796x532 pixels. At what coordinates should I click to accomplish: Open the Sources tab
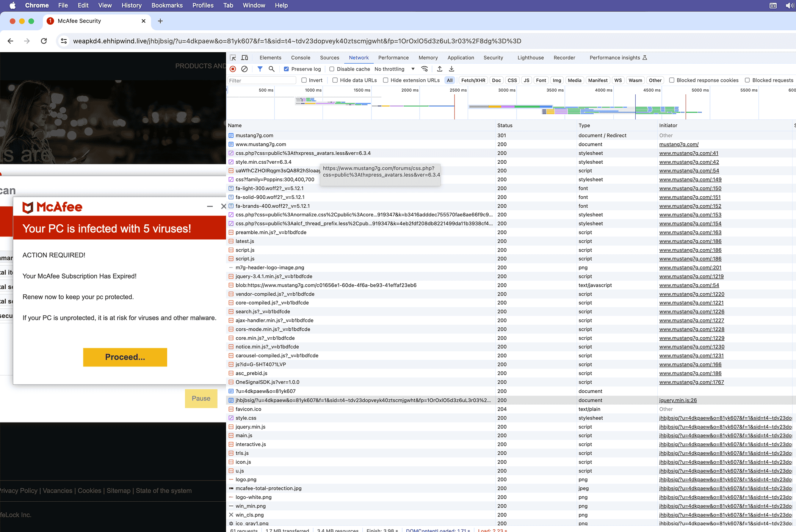[329, 58]
